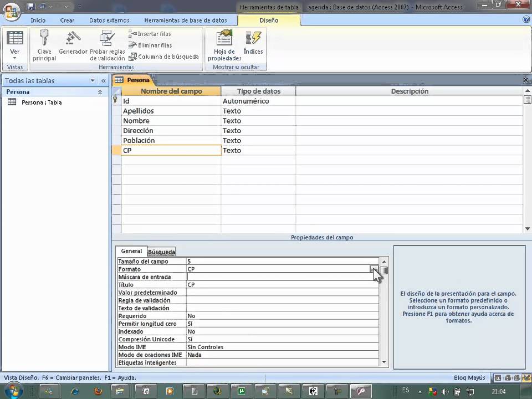Viewport: 532px width, 399px height.
Task: Switch to Datasheet view in status bar
Action: 498,377
